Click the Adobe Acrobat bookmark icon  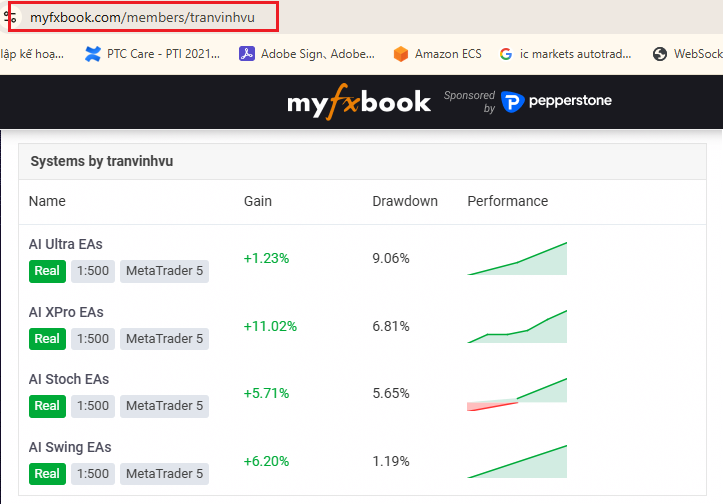click(x=247, y=54)
